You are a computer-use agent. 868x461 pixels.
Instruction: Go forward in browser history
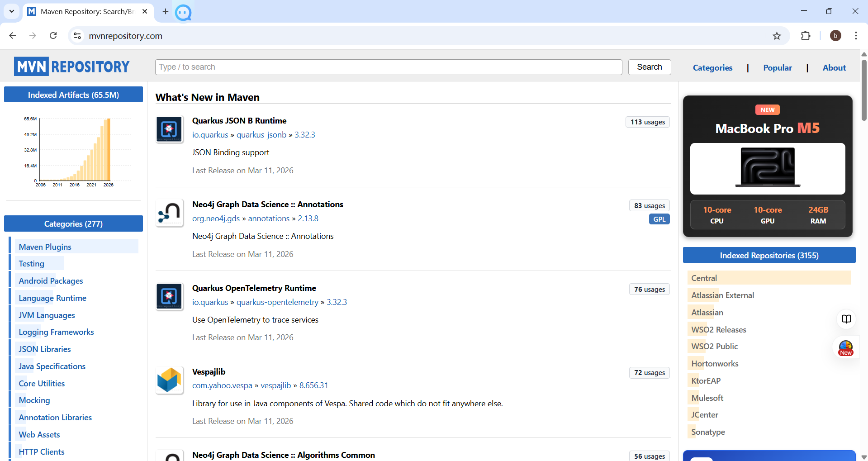33,36
